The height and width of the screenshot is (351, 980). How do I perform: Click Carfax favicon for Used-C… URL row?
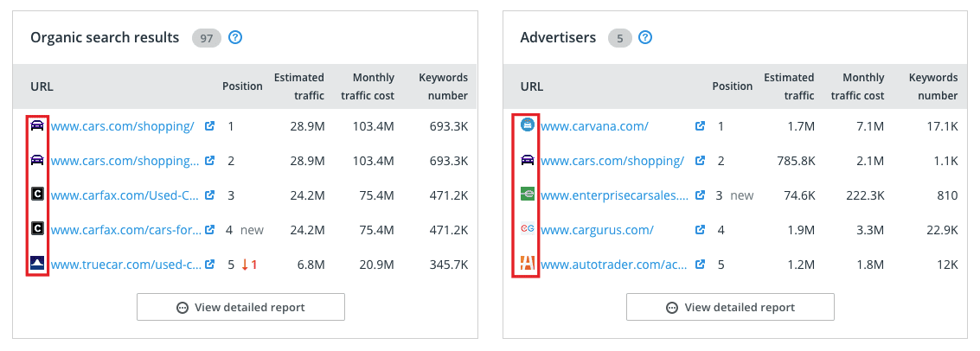click(x=37, y=195)
